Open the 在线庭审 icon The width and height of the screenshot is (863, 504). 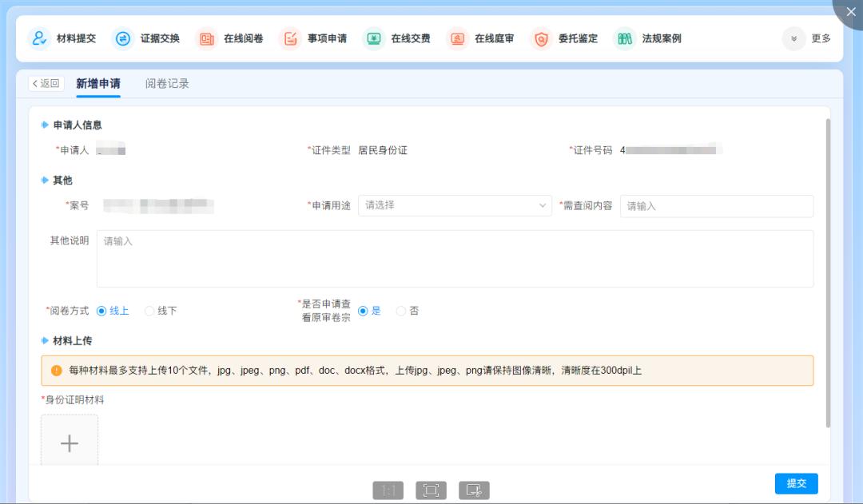coord(457,38)
